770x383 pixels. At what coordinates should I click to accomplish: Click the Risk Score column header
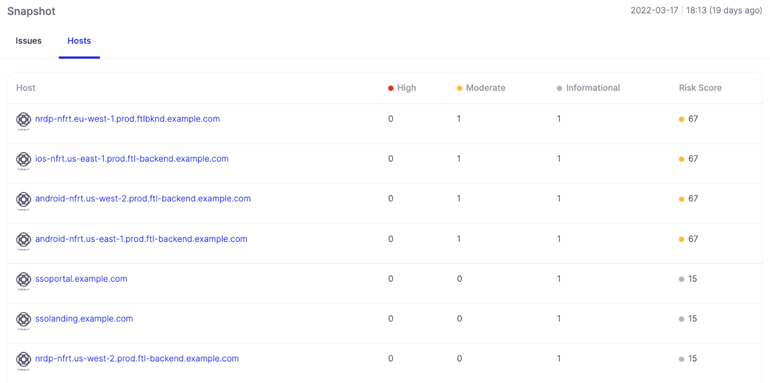click(700, 88)
